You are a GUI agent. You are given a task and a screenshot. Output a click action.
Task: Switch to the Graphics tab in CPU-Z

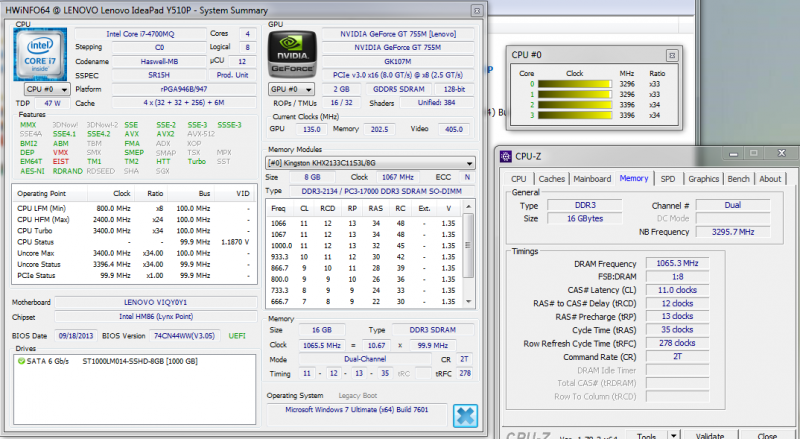coord(703,179)
